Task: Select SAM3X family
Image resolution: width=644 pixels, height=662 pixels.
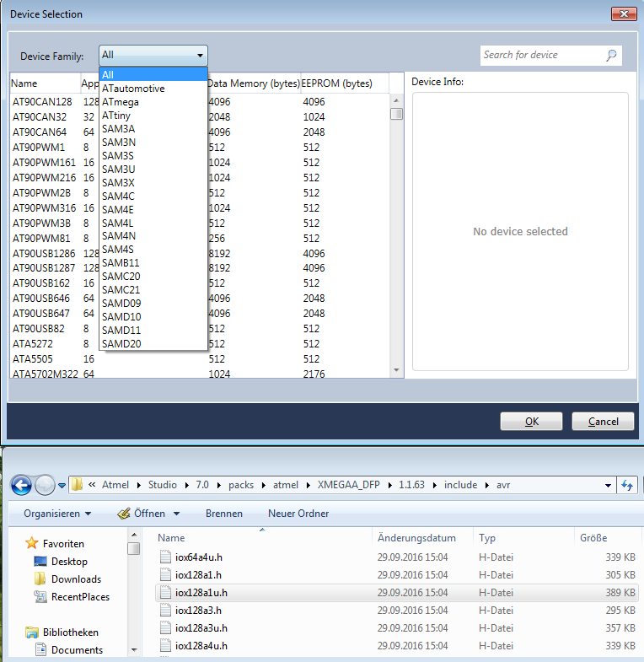Action: [153, 183]
